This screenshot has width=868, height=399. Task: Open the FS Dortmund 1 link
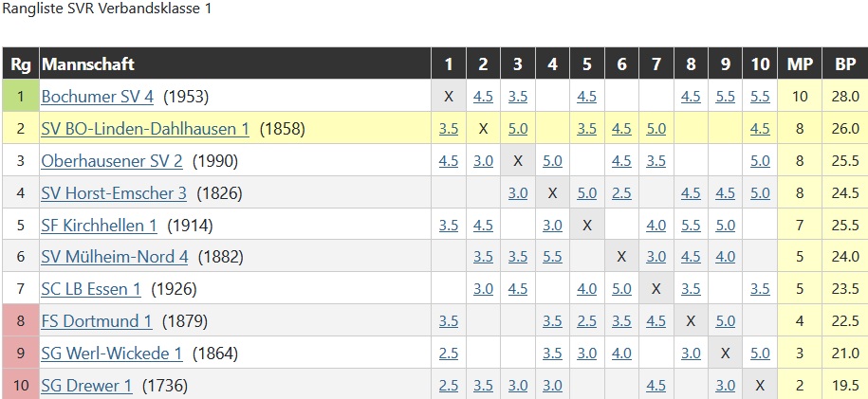(96, 321)
